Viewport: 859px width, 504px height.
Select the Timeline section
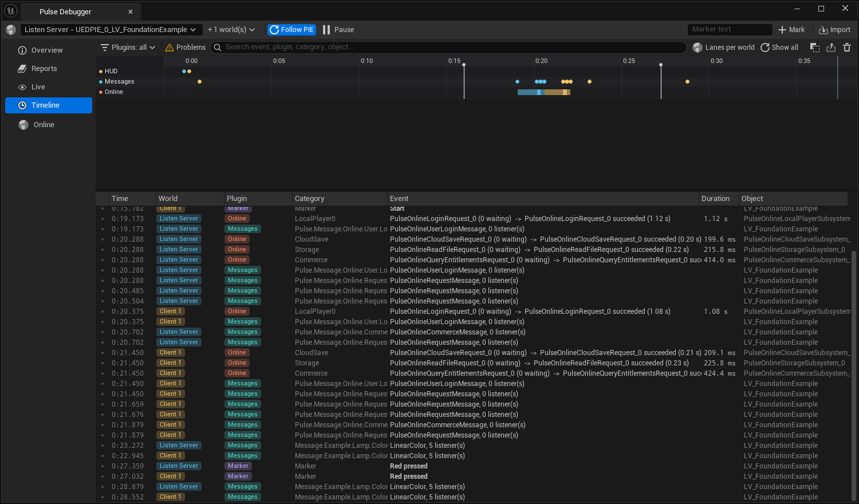[49, 105]
